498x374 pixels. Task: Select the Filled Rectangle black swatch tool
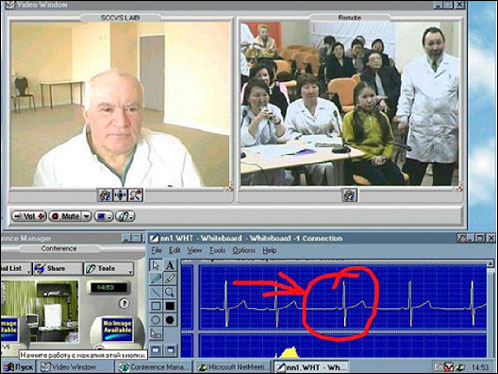170,306
